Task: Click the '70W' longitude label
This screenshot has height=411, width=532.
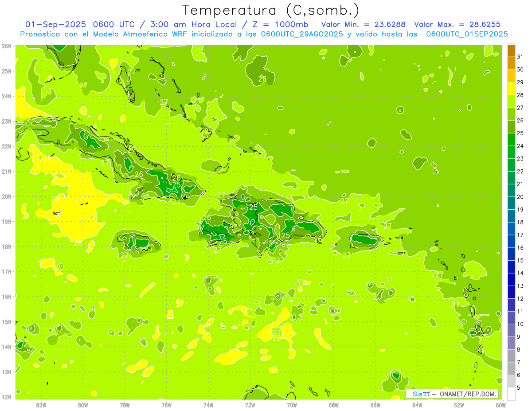Action: pos(292,405)
